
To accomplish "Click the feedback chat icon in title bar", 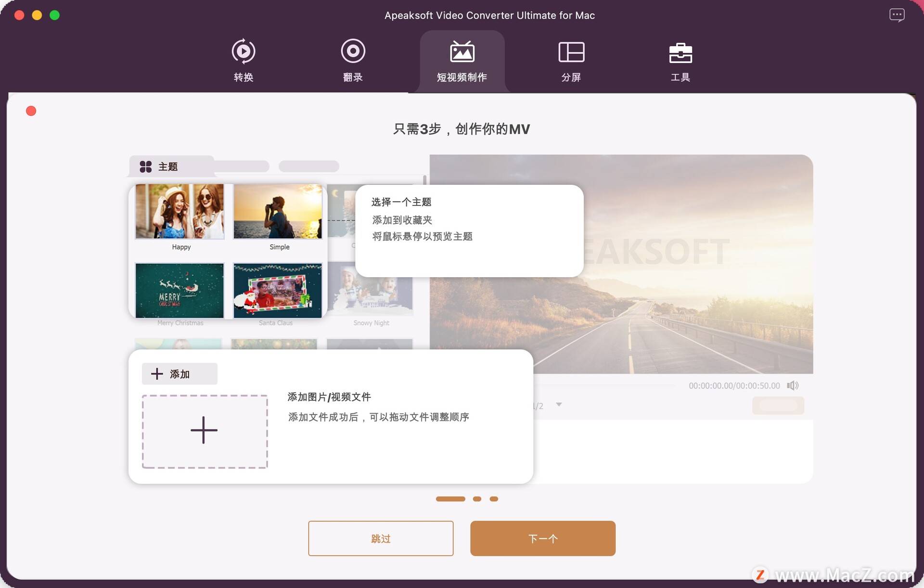I will point(897,15).
